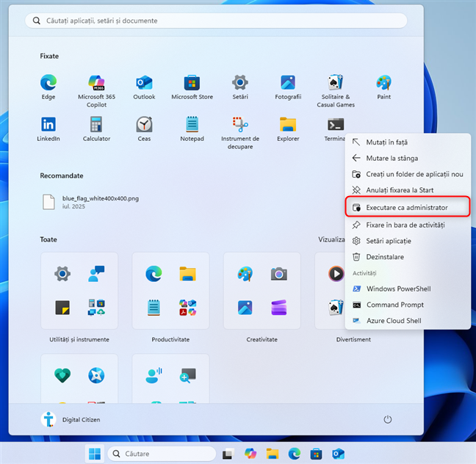
Task: Launch Notepad from pinned apps
Action: pyautogui.click(x=192, y=128)
